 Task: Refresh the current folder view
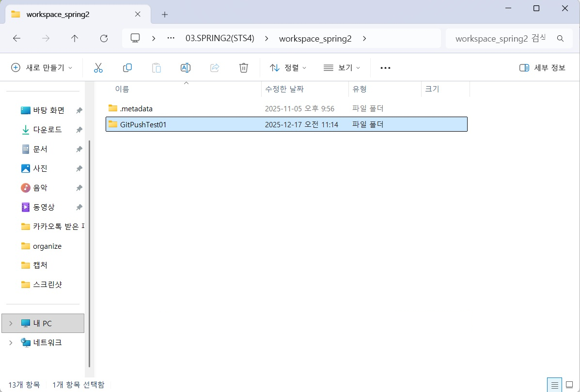tap(104, 38)
